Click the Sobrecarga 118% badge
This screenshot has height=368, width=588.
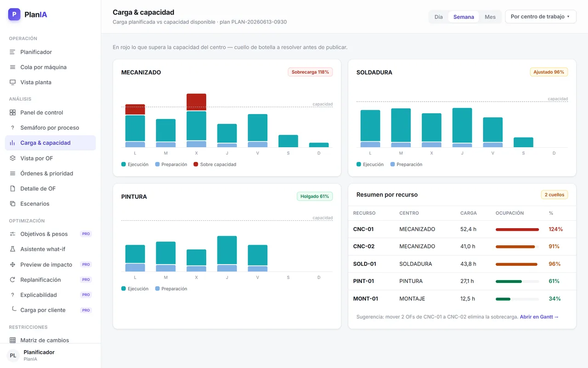[311, 72]
